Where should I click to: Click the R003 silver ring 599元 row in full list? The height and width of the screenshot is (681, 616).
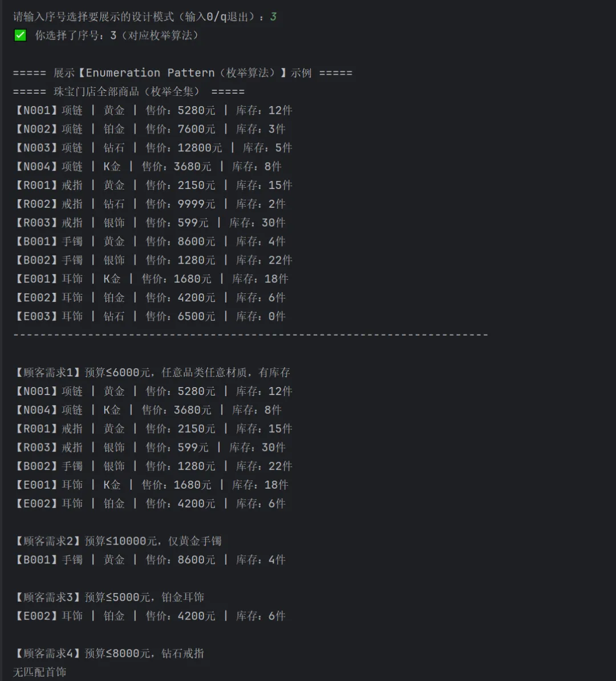[x=149, y=223]
